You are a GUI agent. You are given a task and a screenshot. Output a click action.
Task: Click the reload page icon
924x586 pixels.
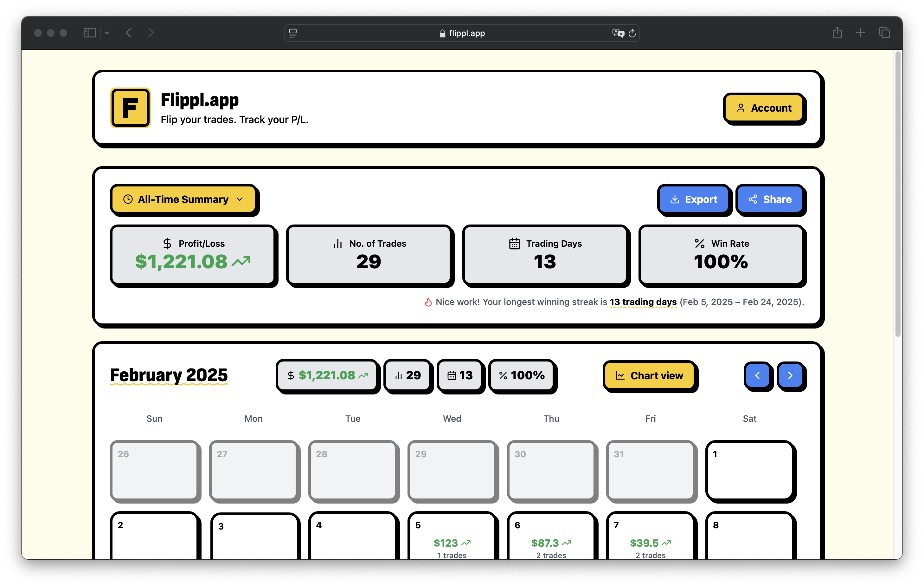[x=633, y=33]
